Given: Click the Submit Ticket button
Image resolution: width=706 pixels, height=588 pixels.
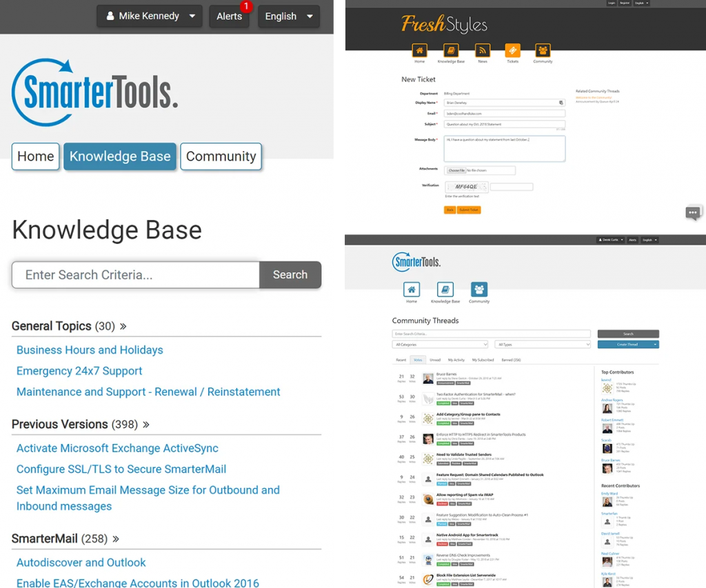Looking at the screenshot, I should 469,210.
